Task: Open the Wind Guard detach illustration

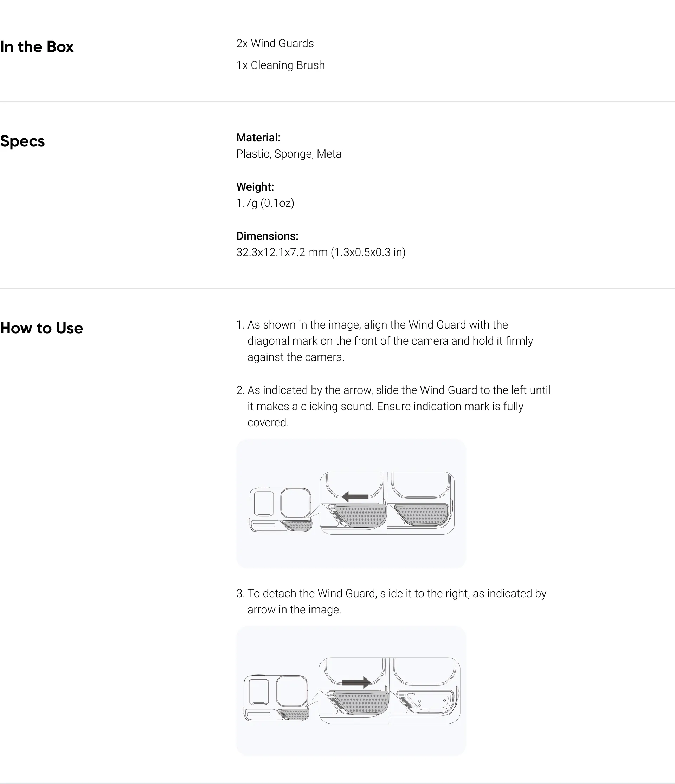Action: [x=351, y=690]
